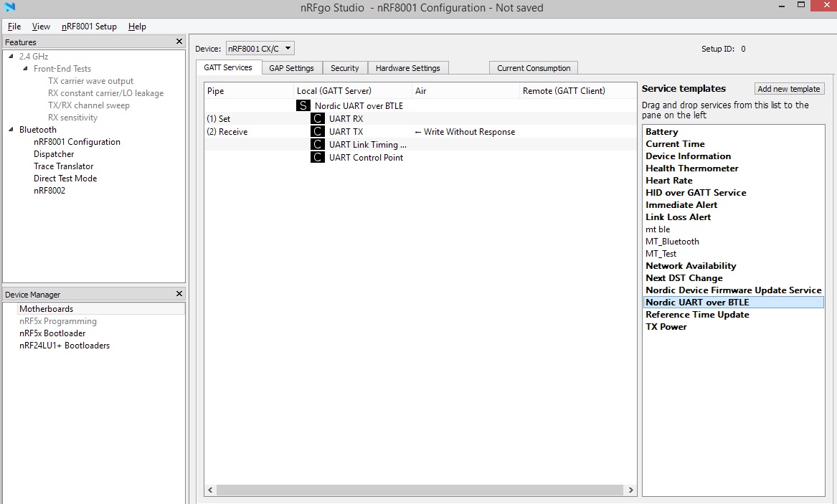
Task: Click the horizontal scrollbar left arrow
Action: coord(210,490)
